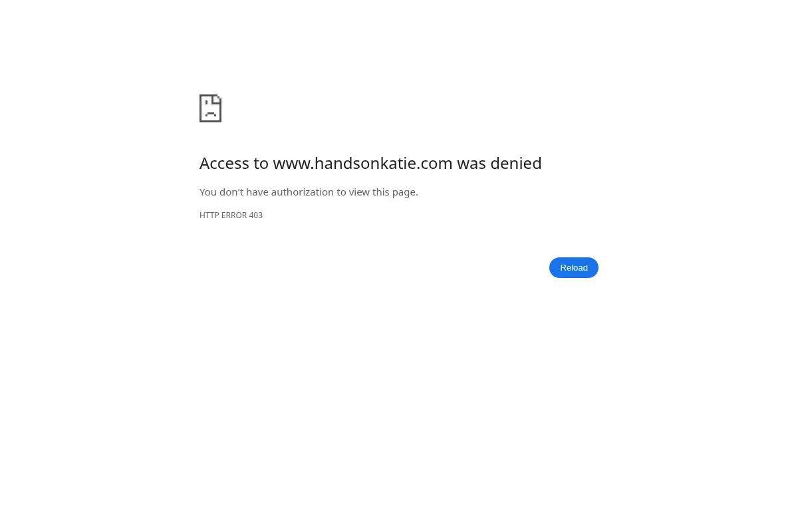
Task: Click the word 'have' in the message
Action: pyautogui.click(x=257, y=192)
